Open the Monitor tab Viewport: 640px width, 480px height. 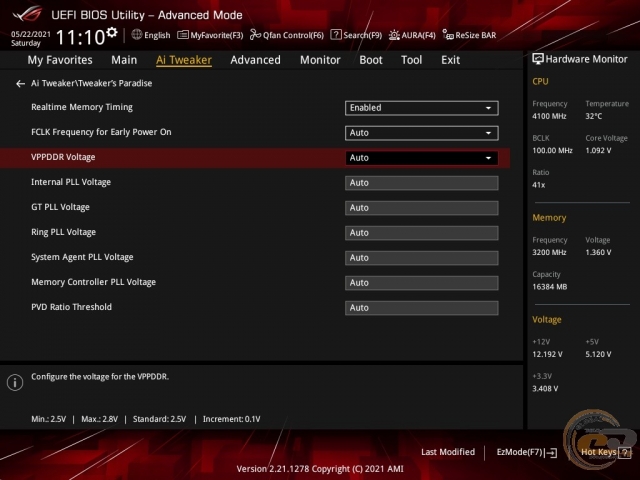click(x=320, y=60)
